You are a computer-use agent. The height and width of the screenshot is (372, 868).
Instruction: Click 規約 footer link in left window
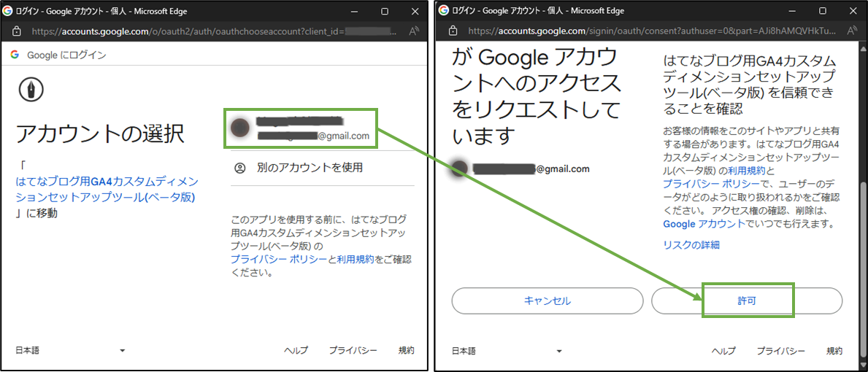[407, 350]
